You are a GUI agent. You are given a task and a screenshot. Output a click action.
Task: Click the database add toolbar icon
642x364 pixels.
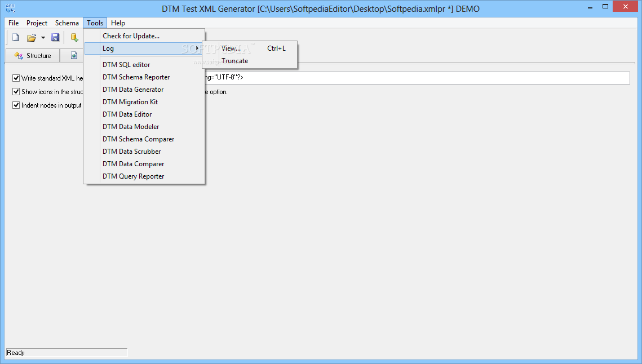pyautogui.click(x=74, y=38)
